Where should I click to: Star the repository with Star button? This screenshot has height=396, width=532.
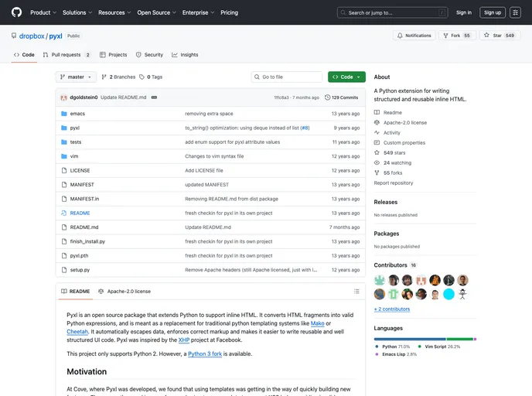500,36
